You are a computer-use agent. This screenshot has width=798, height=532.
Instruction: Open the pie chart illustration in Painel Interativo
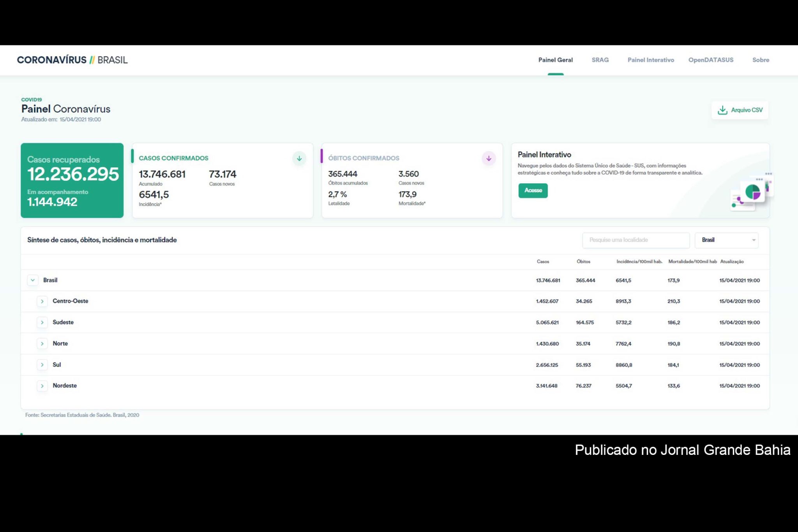pyautogui.click(x=752, y=192)
